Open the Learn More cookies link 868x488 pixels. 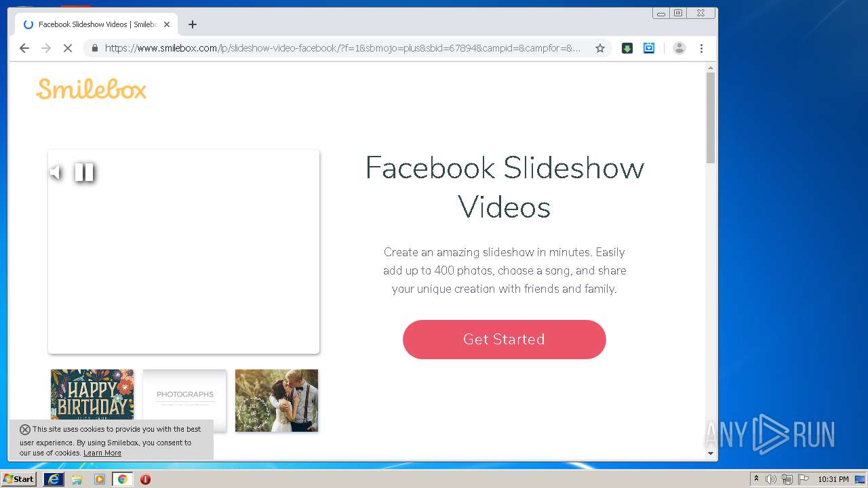click(x=102, y=453)
